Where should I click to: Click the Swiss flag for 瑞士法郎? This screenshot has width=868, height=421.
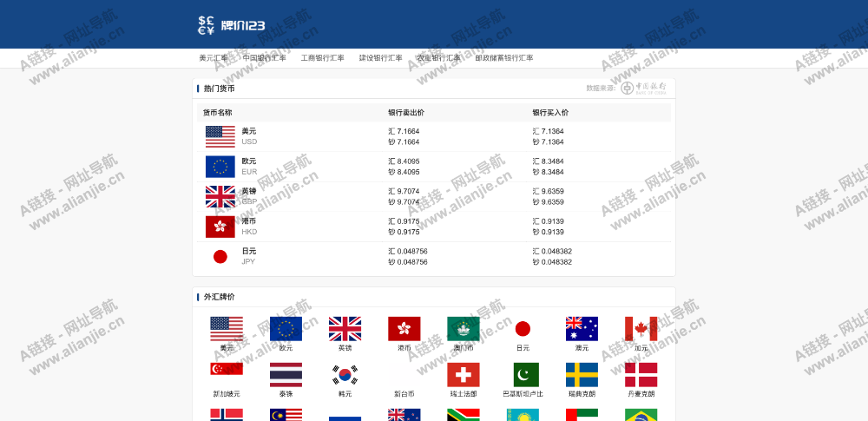point(464,374)
